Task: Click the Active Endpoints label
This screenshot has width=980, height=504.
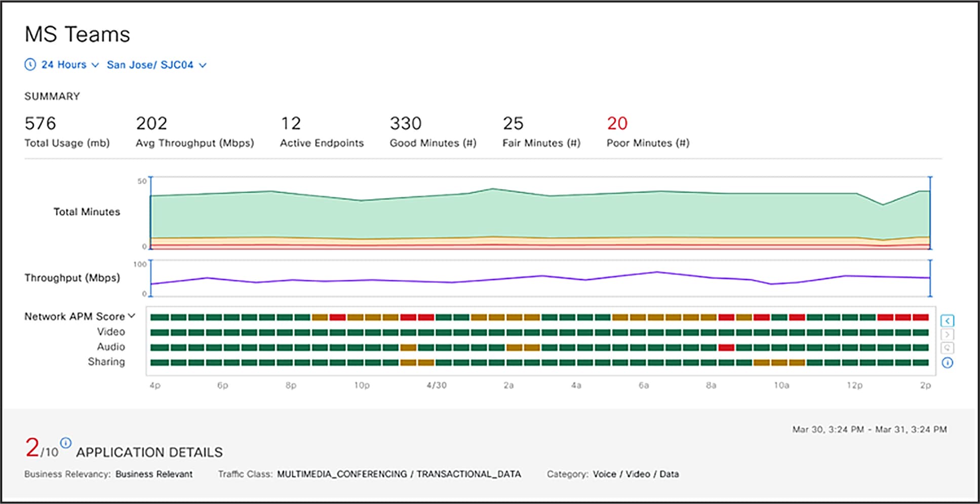Action: tap(322, 143)
